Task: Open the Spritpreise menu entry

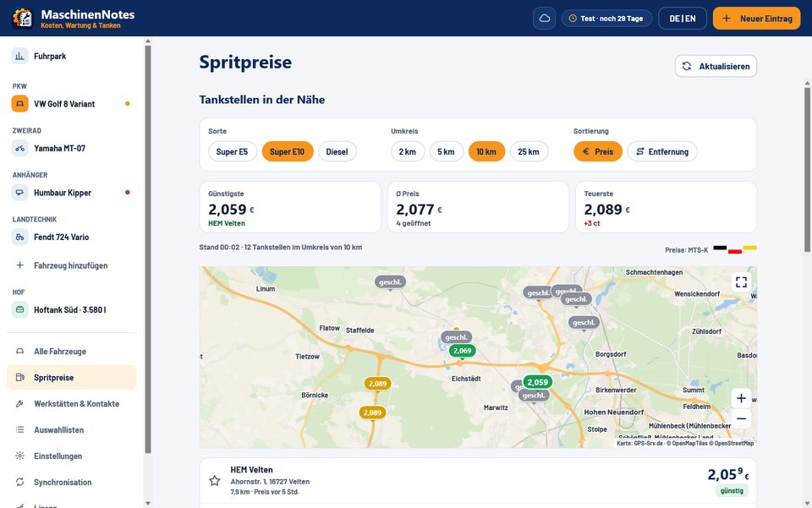Action: pos(71,377)
